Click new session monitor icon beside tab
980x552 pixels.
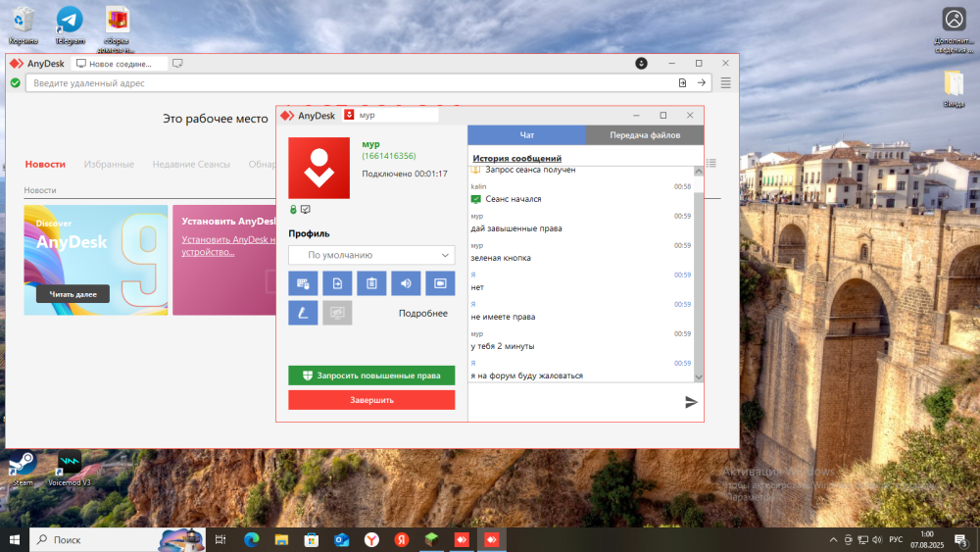177,63
